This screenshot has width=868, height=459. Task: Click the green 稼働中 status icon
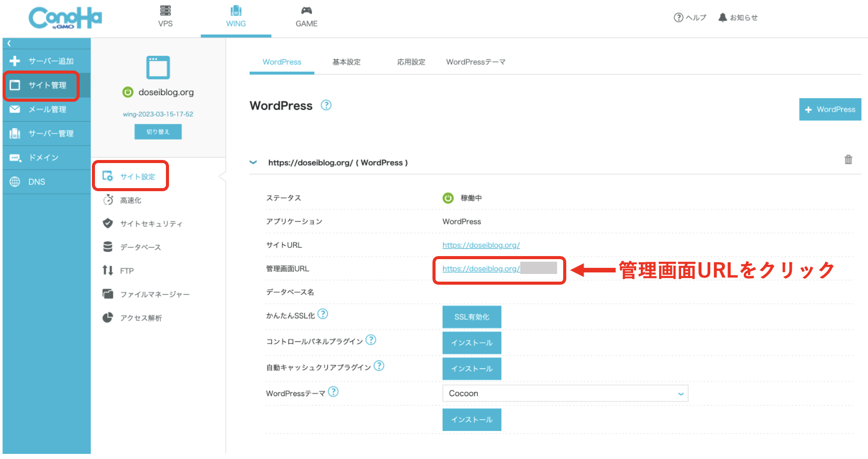click(448, 198)
